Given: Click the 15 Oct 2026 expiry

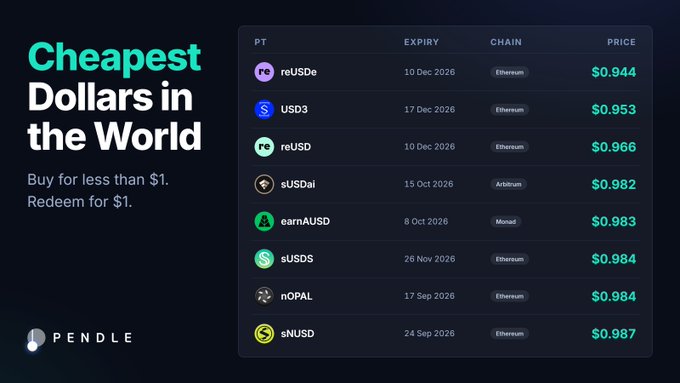Looking at the screenshot, I should 428,184.
